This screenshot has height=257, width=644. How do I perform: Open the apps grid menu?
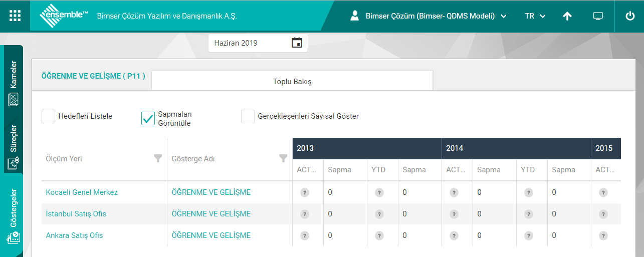(15, 16)
